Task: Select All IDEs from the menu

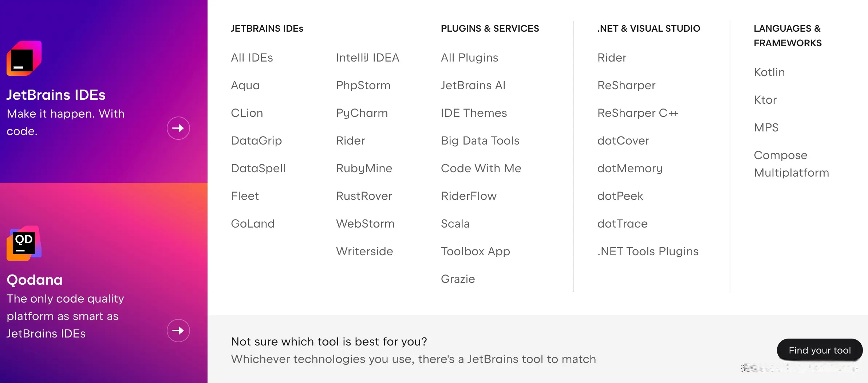Action: coord(252,58)
